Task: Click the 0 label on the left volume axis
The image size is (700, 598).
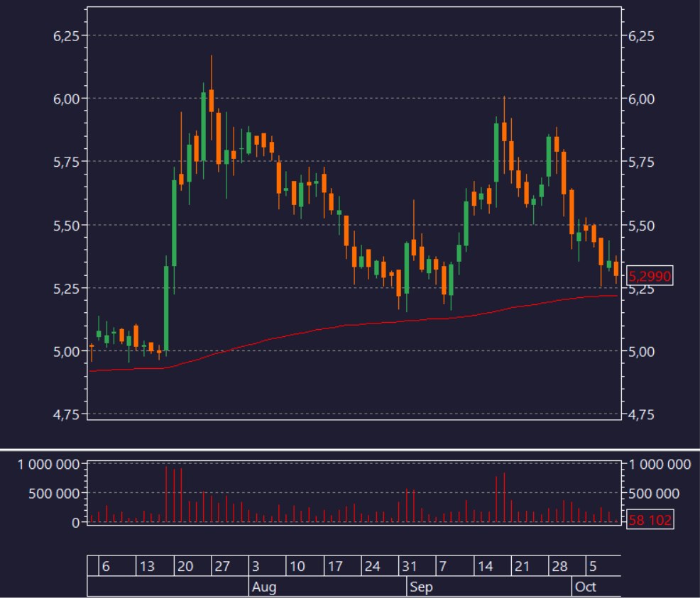Action: coord(76,523)
